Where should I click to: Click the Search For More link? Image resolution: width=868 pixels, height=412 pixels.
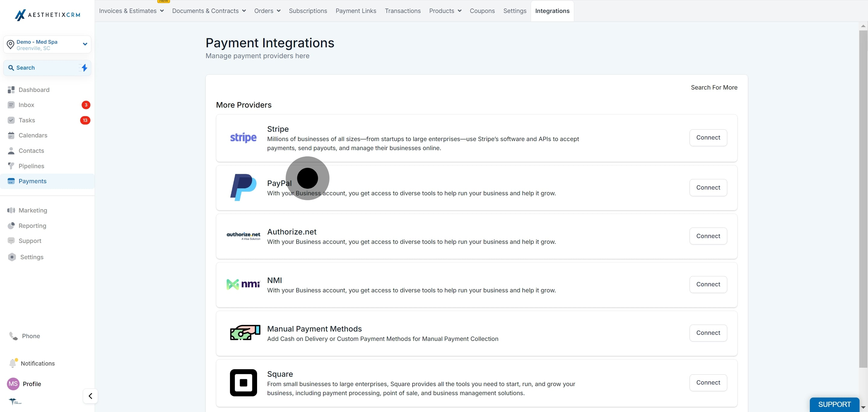click(714, 87)
